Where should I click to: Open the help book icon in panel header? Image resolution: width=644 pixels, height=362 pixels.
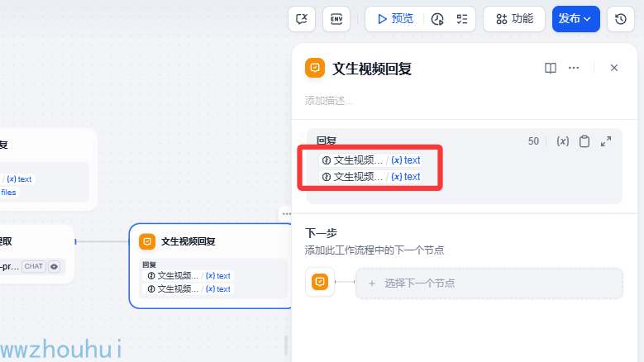[x=551, y=68]
